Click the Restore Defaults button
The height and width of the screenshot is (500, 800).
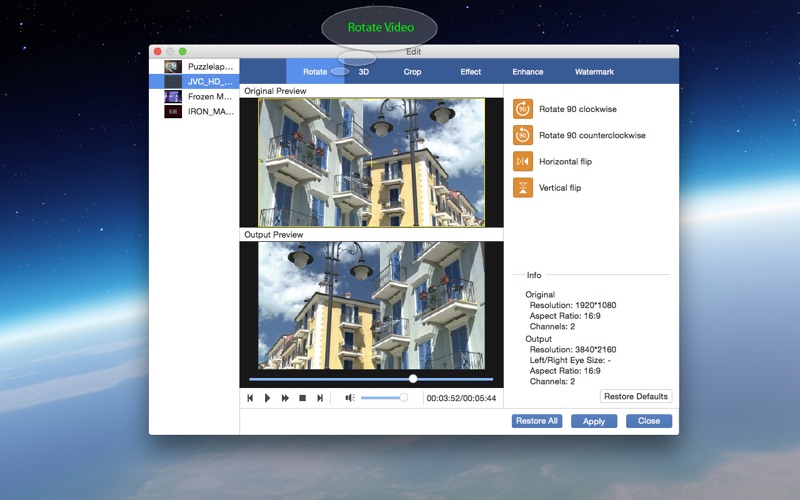point(636,396)
